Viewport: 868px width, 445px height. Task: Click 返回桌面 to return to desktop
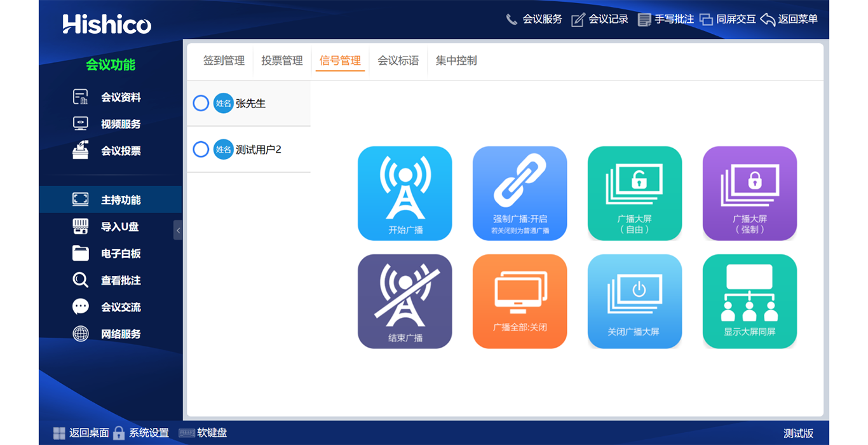point(81,433)
